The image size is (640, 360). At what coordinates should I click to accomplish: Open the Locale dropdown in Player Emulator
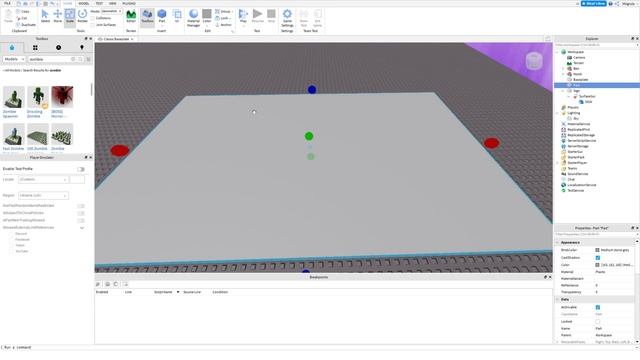pyautogui.click(x=43, y=180)
